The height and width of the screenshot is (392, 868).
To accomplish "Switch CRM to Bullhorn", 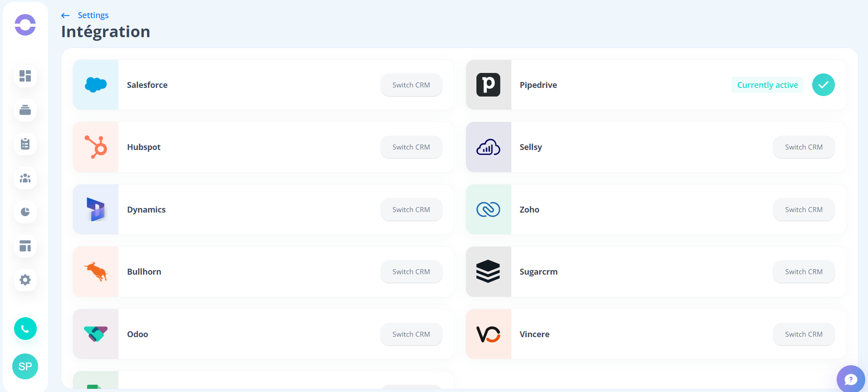I will coord(411,271).
